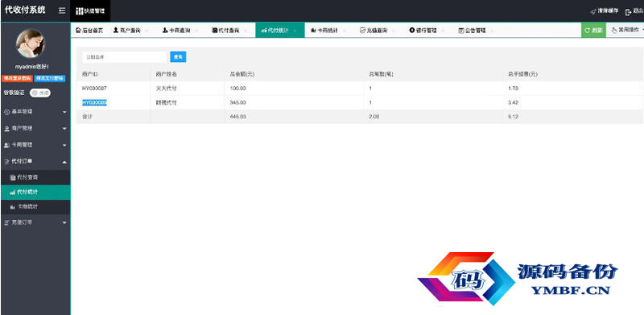
Task: Click merchant name 天天代付
Action: tap(166, 89)
